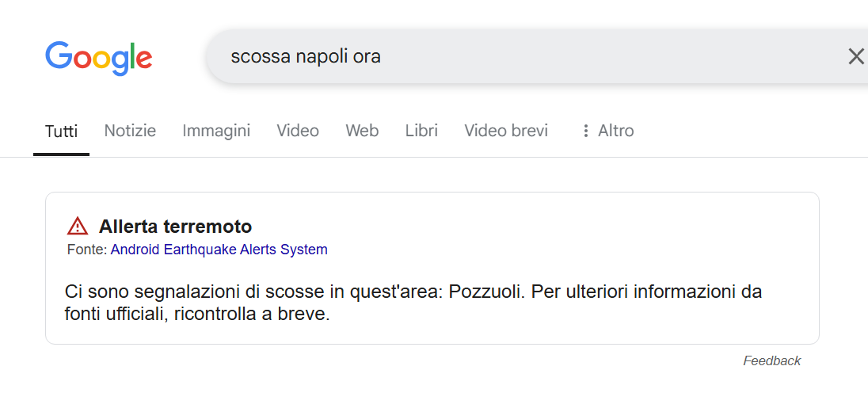Select the Tutti tab
The height and width of the screenshot is (408, 868).
point(61,131)
